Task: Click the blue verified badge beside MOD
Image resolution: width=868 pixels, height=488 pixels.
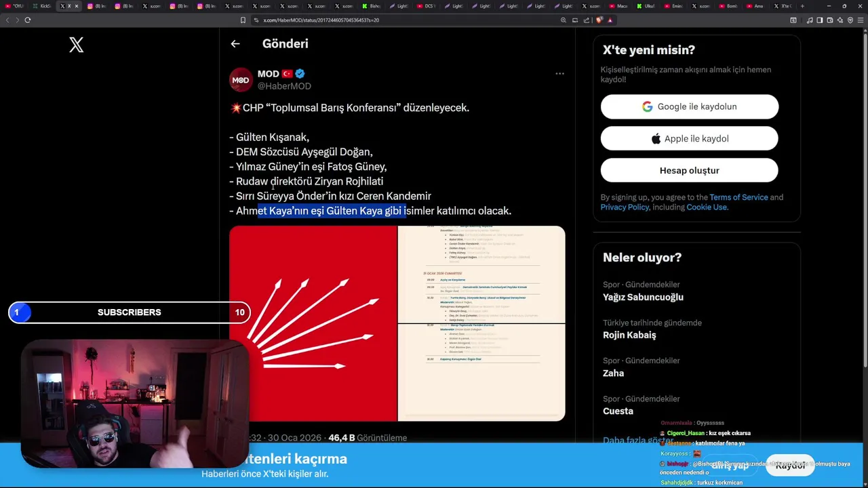Action: [x=300, y=73]
